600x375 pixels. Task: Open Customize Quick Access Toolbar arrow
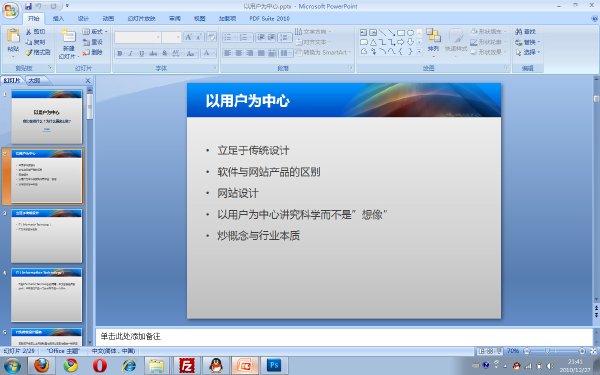coord(67,6)
